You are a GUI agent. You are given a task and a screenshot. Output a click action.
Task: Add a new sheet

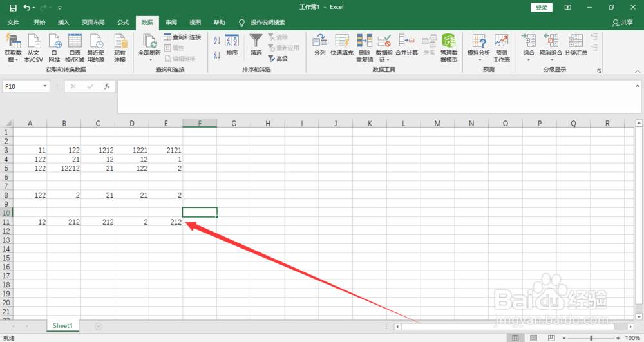pyautogui.click(x=99, y=327)
